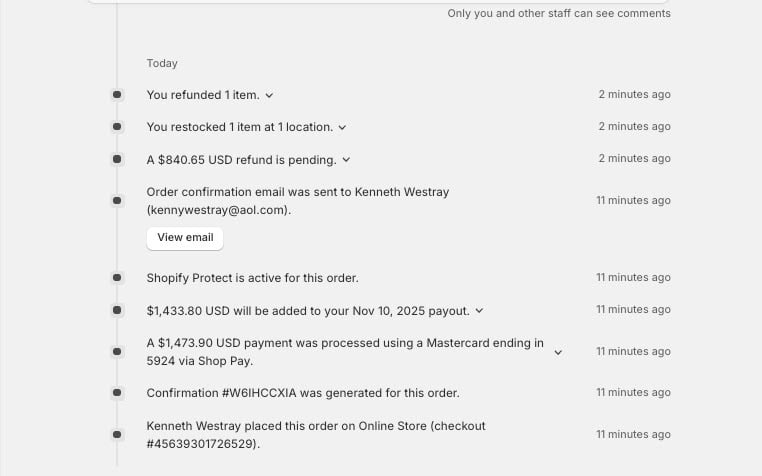Click the timeline bullet beside 'You restocked 1 item'

tap(117, 127)
